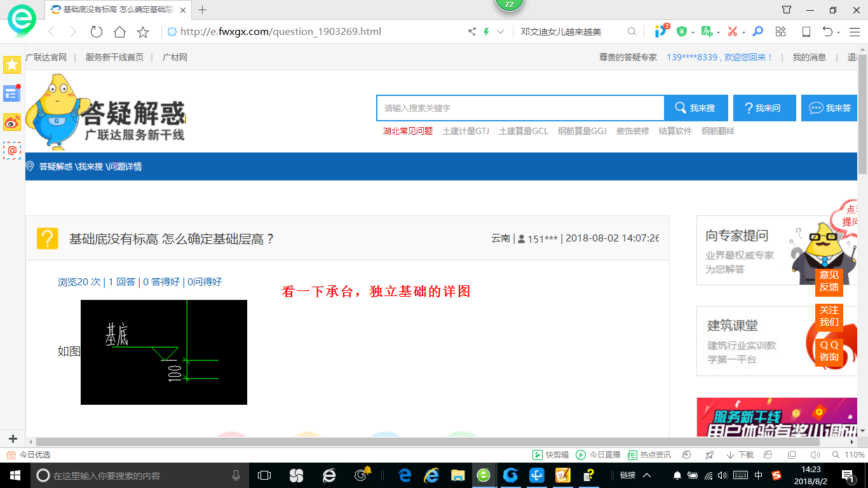Click the Windows Start button
The width and height of the screenshot is (868, 488).
click(x=15, y=475)
